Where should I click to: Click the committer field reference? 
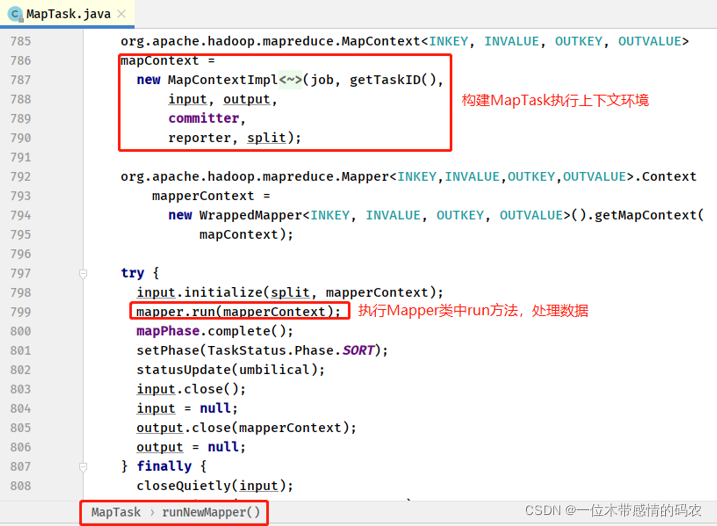pos(203,118)
